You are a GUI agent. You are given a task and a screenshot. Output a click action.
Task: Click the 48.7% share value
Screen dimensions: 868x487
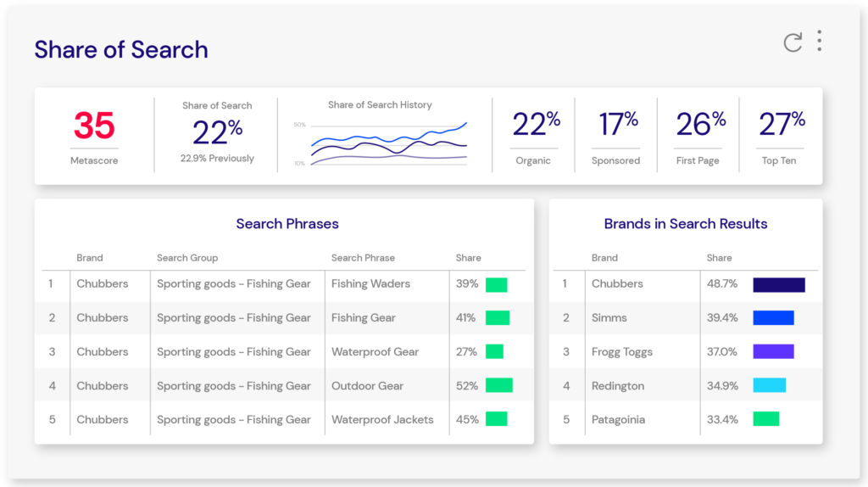pos(722,283)
